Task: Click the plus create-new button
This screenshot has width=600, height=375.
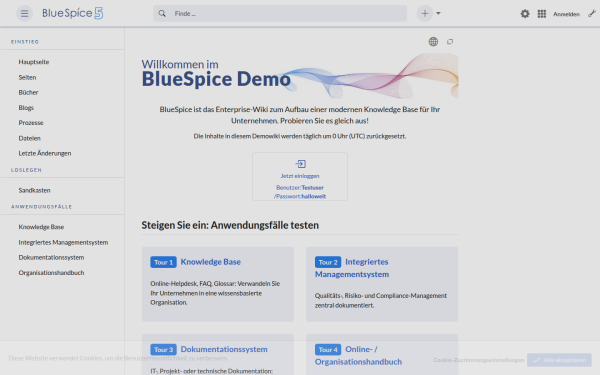Action: 425,13
